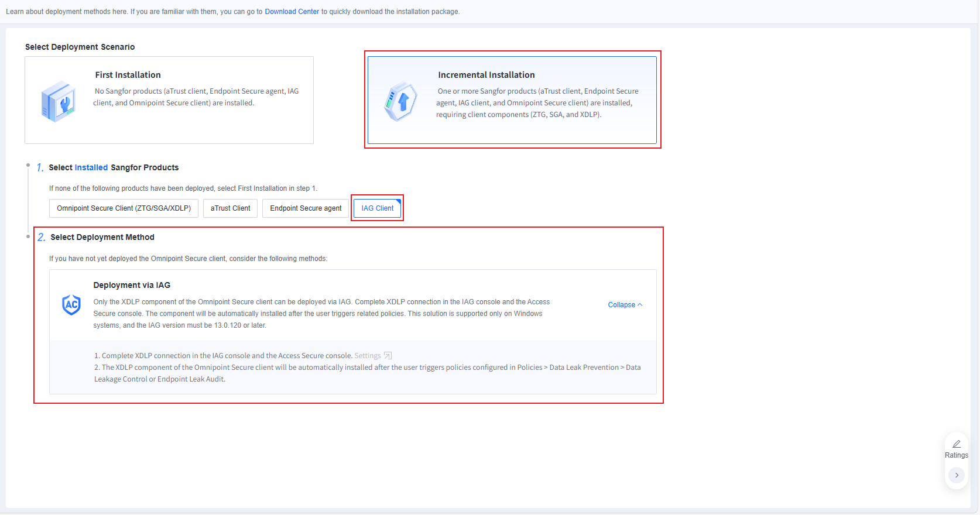980x515 pixels.
Task: Open the Download Center link
Action: (x=292, y=12)
